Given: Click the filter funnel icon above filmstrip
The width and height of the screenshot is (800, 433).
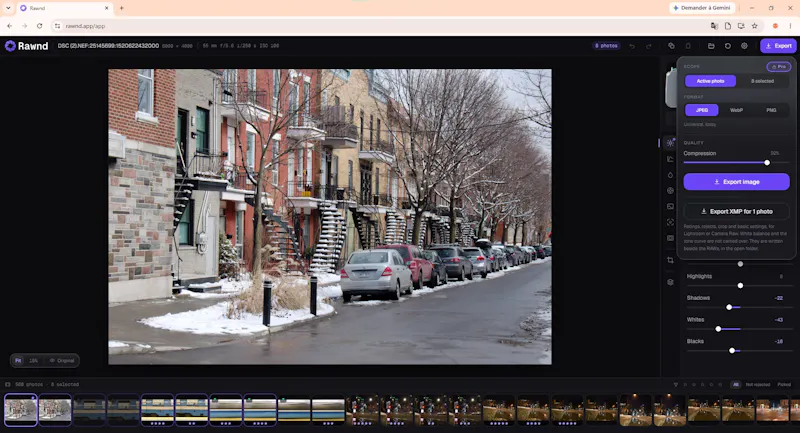Looking at the screenshot, I should click(676, 385).
